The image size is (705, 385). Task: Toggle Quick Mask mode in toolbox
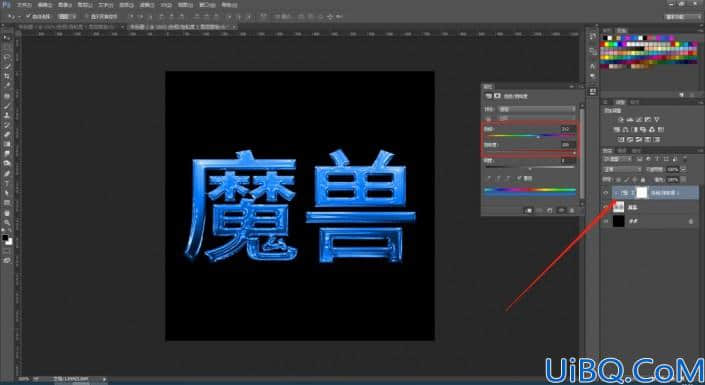(x=7, y=252)
